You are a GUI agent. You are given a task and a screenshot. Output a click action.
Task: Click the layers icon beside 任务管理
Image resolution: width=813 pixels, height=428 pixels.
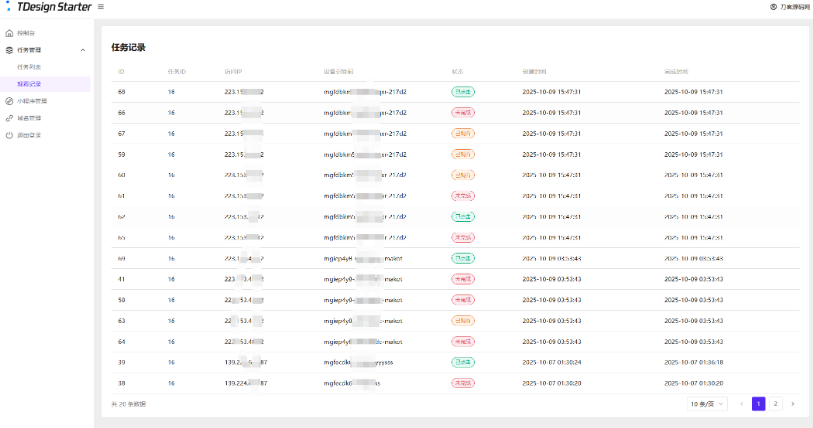tap(10, 49)
